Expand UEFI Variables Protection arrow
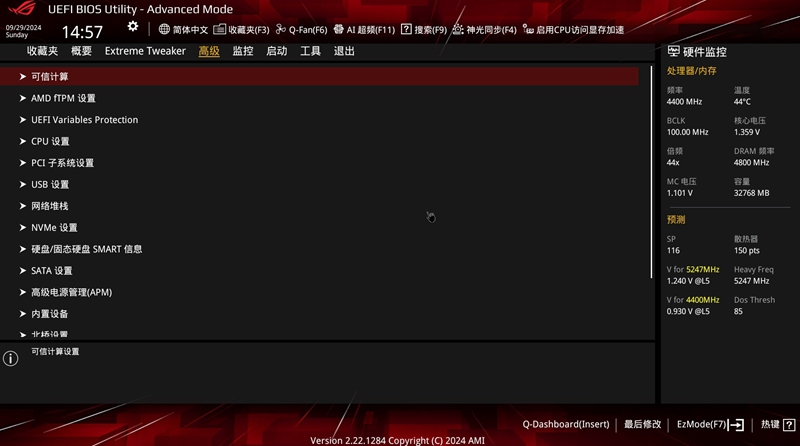This screenshot has width=800, height=446. point(22,119)
